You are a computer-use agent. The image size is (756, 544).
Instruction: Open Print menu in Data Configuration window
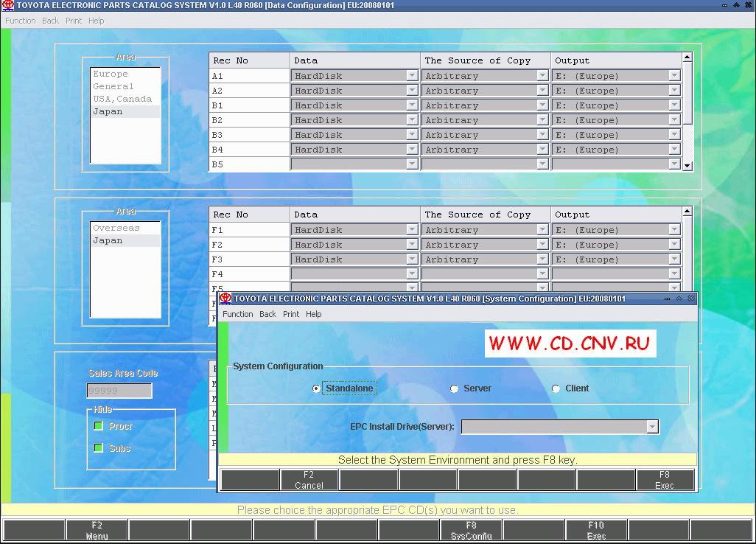coord(73,21)
